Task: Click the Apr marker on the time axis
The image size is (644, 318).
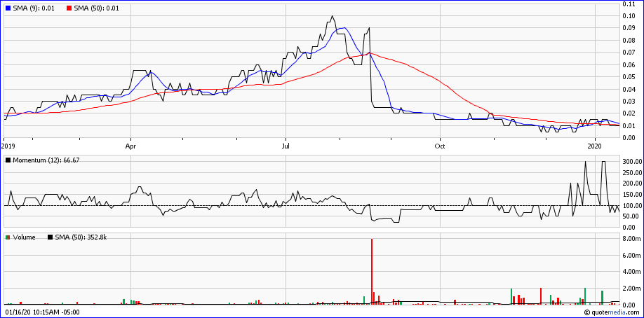Action: (x=130, y=146)
